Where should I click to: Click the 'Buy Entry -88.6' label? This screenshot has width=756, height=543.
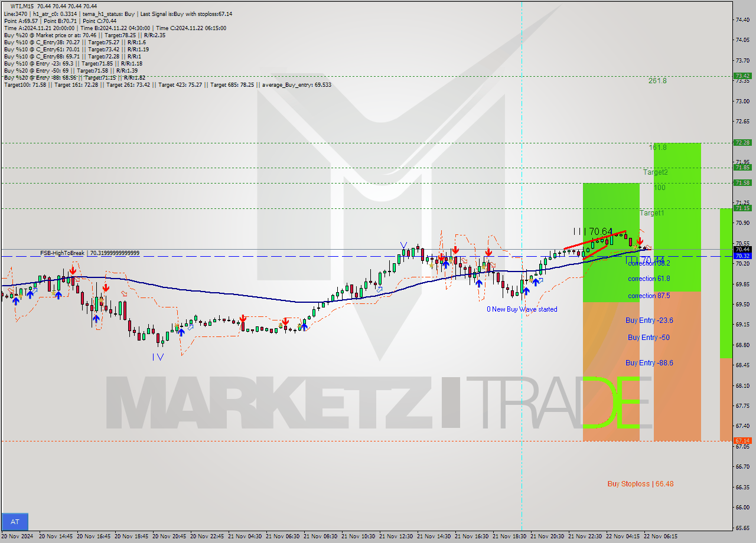tap(649, 363)
